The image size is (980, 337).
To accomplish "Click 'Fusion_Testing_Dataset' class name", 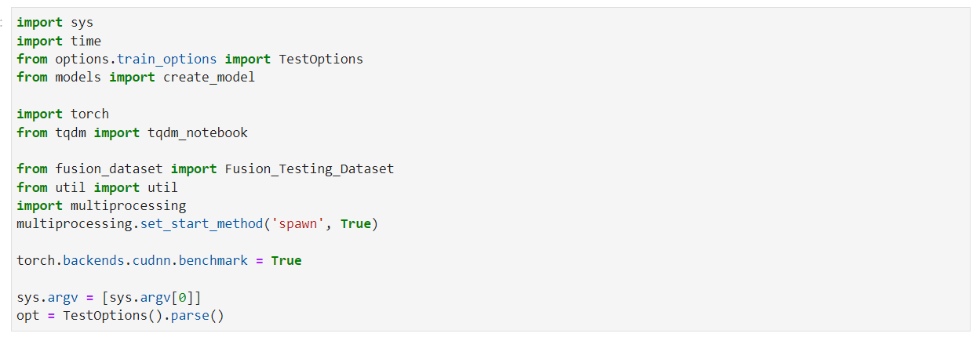I will (x=309, y=168).
